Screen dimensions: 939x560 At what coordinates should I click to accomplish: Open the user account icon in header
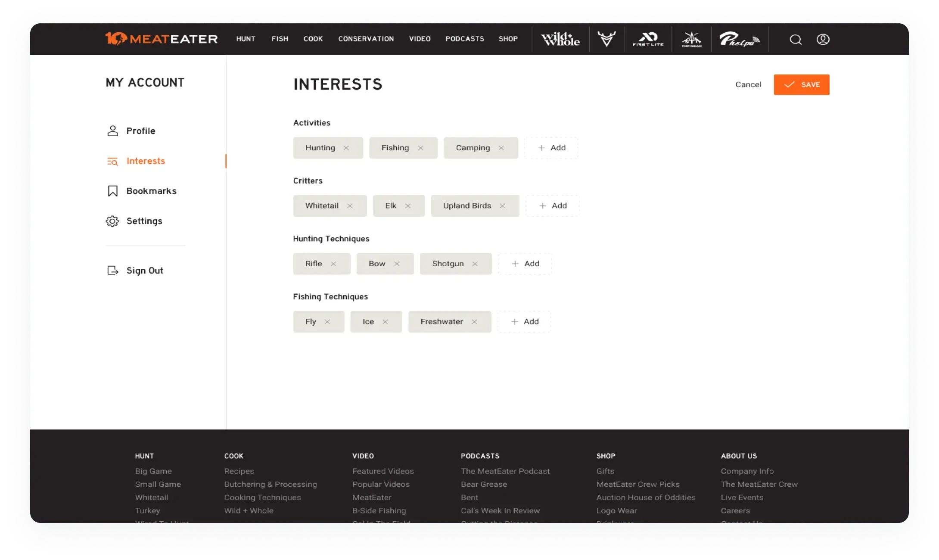click(823, 40)
